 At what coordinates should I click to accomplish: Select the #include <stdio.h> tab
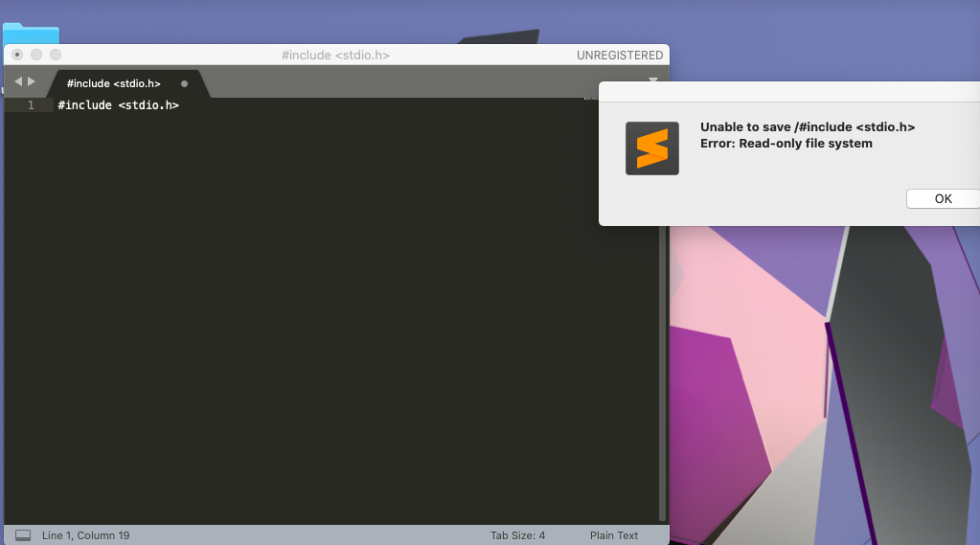pyautogui.click(x=113, y=83)
